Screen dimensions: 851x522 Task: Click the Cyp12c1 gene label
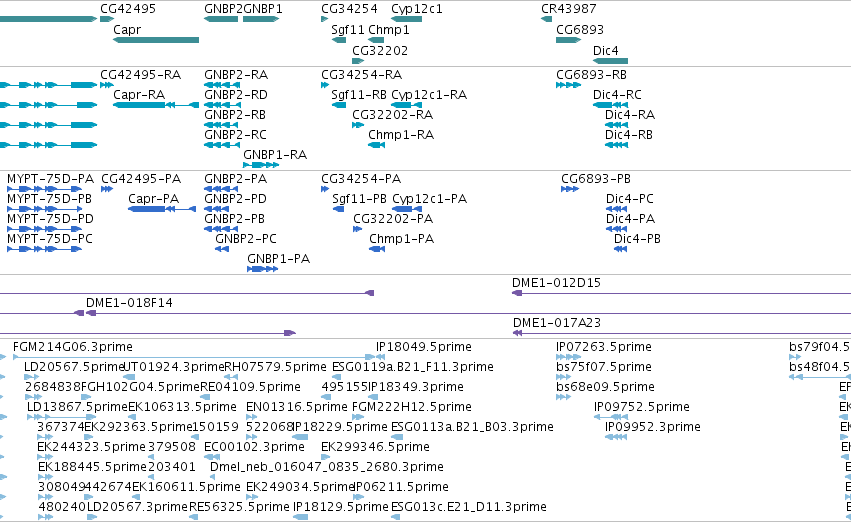(417, 9)
